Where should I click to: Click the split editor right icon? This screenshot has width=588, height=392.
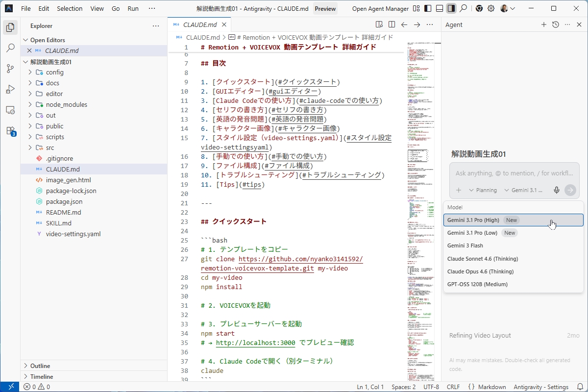coord(392,24)
